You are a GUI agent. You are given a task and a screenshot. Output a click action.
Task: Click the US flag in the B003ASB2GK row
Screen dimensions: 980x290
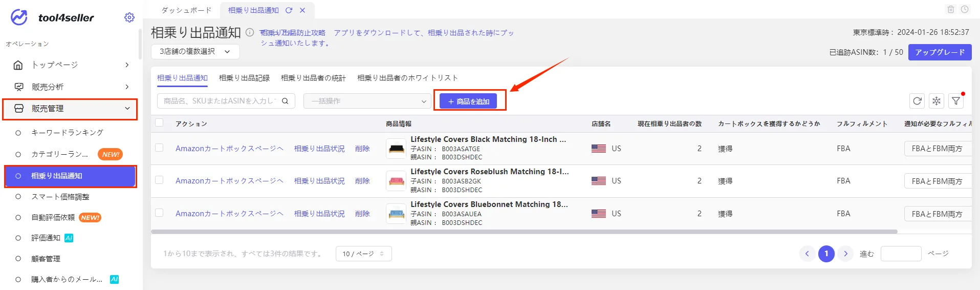point(599,181)
